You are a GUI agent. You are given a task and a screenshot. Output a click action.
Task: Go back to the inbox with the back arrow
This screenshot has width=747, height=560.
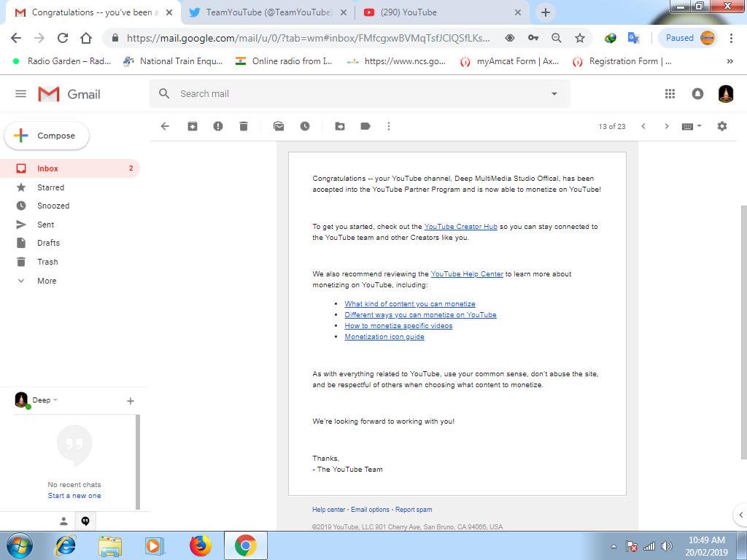click(165, 126)
